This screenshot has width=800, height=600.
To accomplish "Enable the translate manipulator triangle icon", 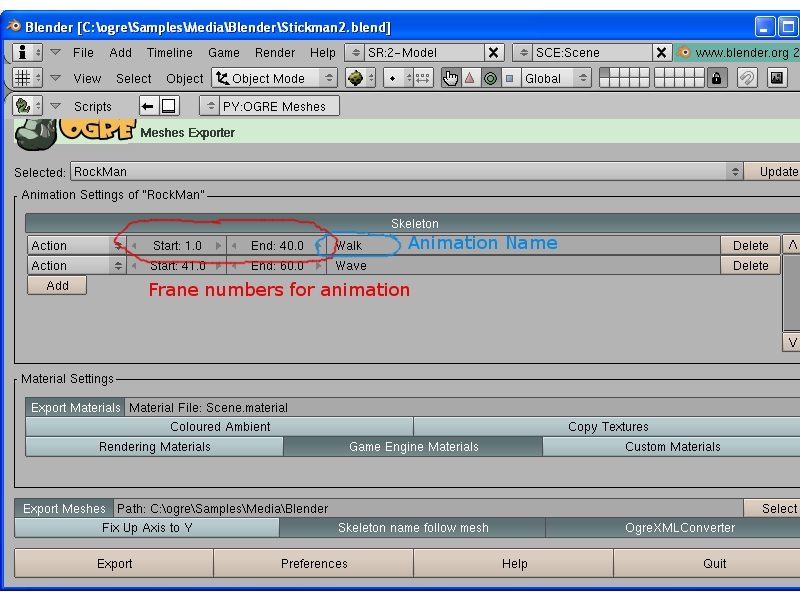I will (470, 78).
